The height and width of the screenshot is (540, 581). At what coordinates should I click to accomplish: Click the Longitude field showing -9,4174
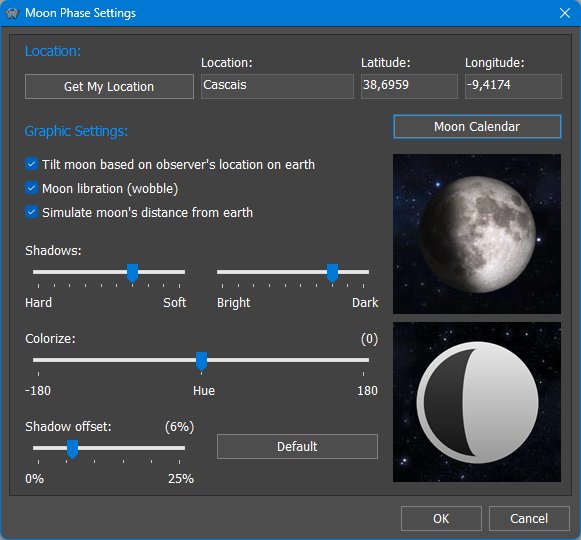(x=513, y=86)
